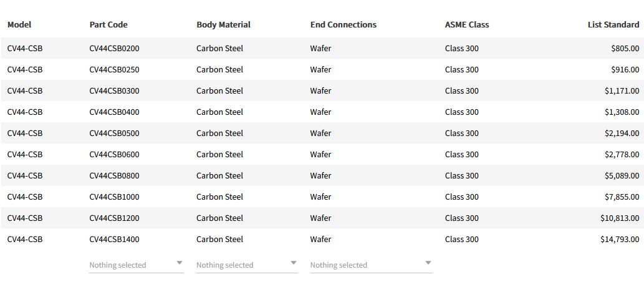Sort by the Part Code column header
The height and width of the screenshot is (287, 644).
[108, 25]
